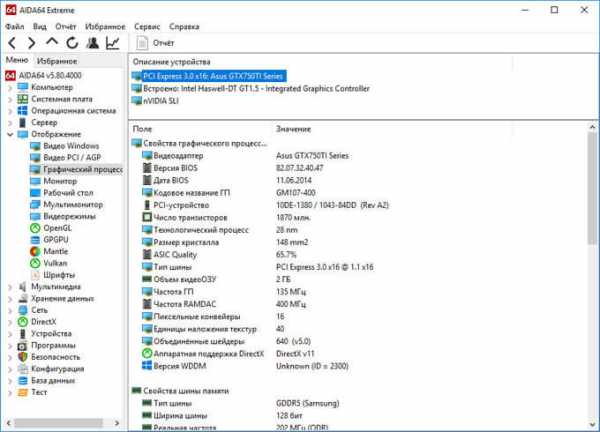Switch to the Меню sidebar tab
The image size is (600, 432).
[x=17, y=60]
